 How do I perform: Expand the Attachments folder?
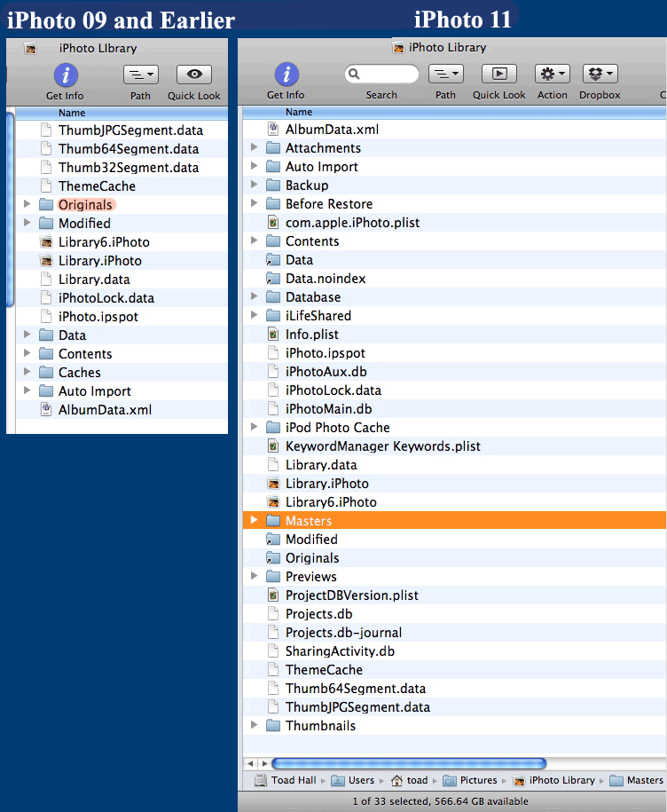coord(254,147)
